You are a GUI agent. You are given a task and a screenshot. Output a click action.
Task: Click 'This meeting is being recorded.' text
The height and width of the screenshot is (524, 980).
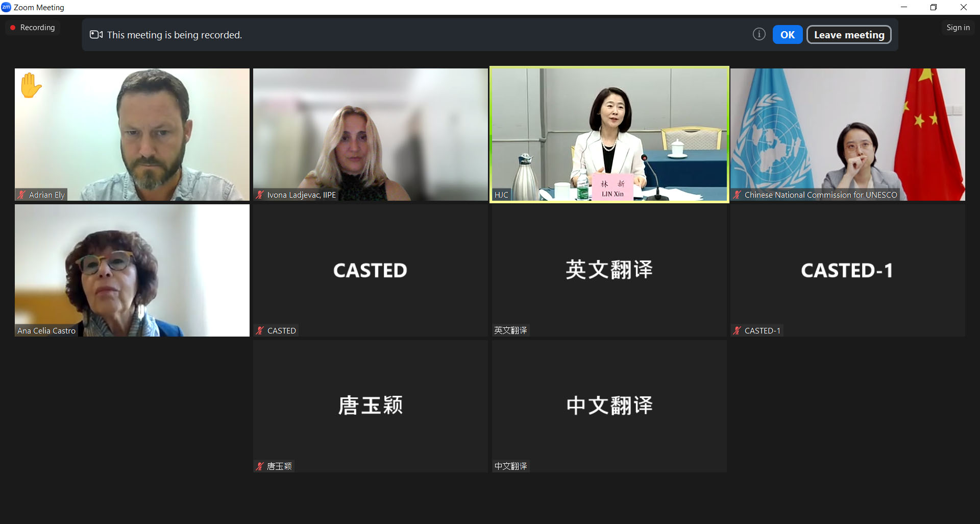click(x=175, y=35)
